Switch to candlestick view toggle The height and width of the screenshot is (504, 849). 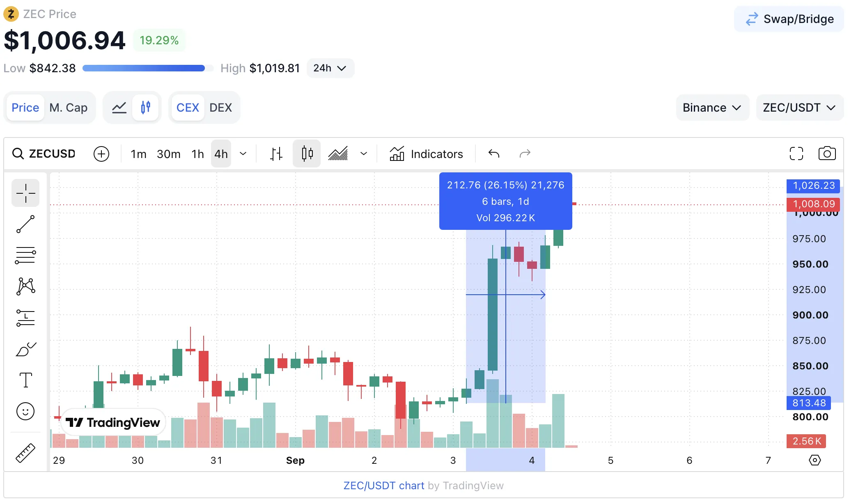[145, 108]
